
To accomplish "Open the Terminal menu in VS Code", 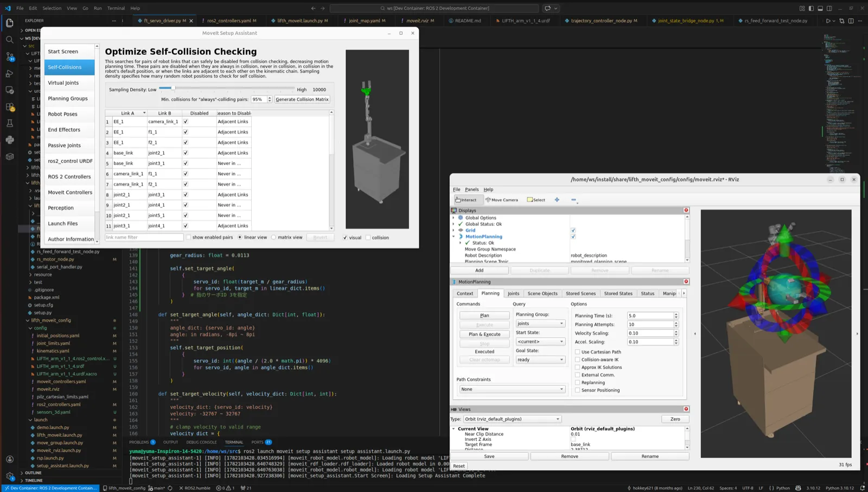I will [x=116, y=8].
